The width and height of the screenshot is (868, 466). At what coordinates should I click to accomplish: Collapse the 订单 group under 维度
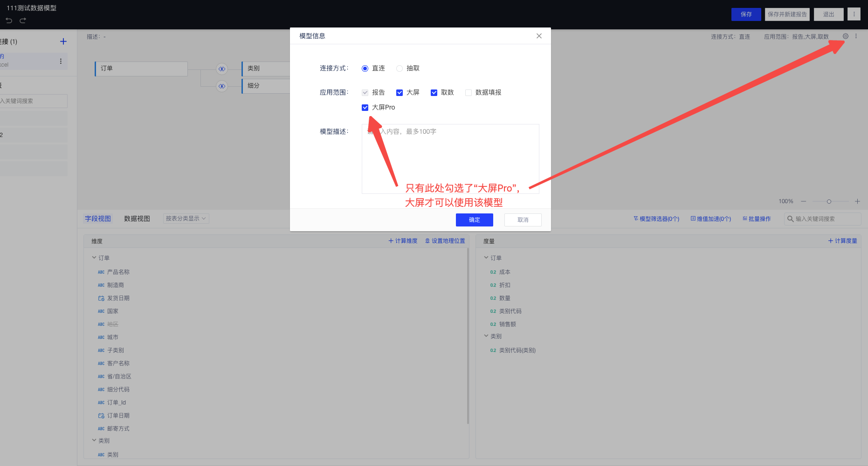(x=94, y=258)
